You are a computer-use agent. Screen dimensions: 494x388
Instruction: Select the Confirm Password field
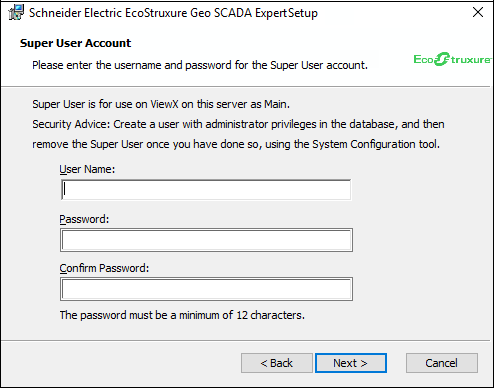(206, 289)
